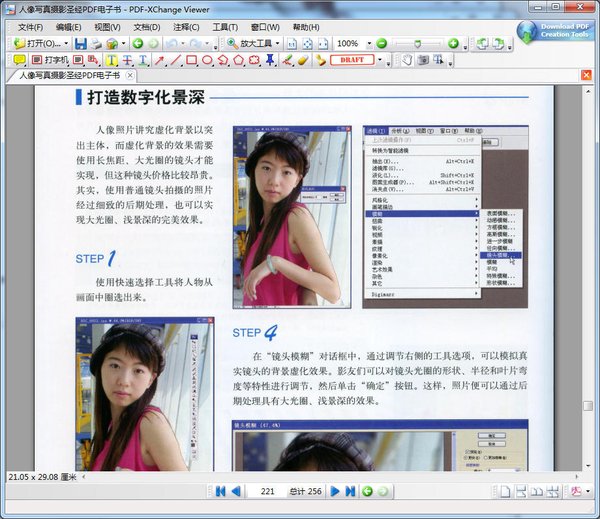Viewport: 600px width, 519px height.
Task: Select the highlight text tool
Action: pyautogui.click(x=111, y=60)
